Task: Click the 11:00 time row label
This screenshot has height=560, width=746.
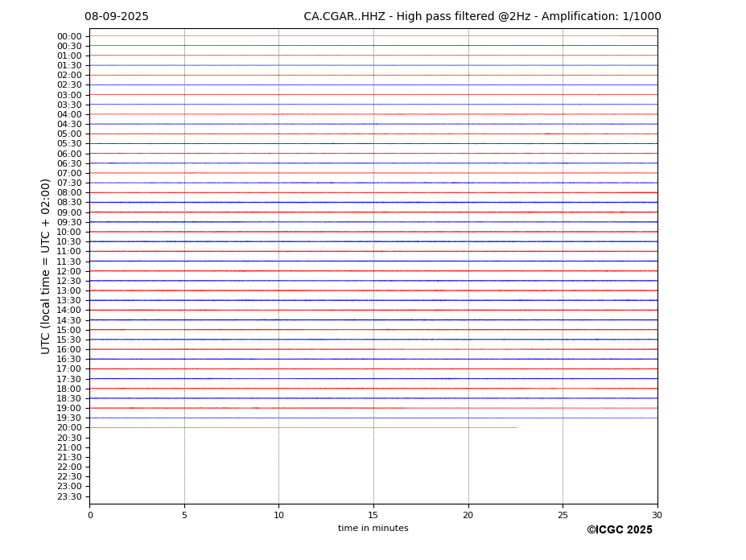Action: [69, 252]
